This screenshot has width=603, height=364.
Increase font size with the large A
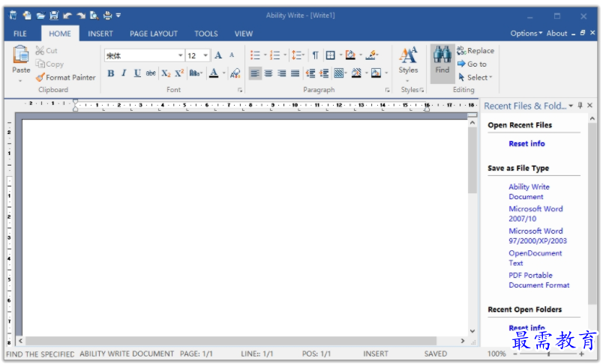[218, 55]
